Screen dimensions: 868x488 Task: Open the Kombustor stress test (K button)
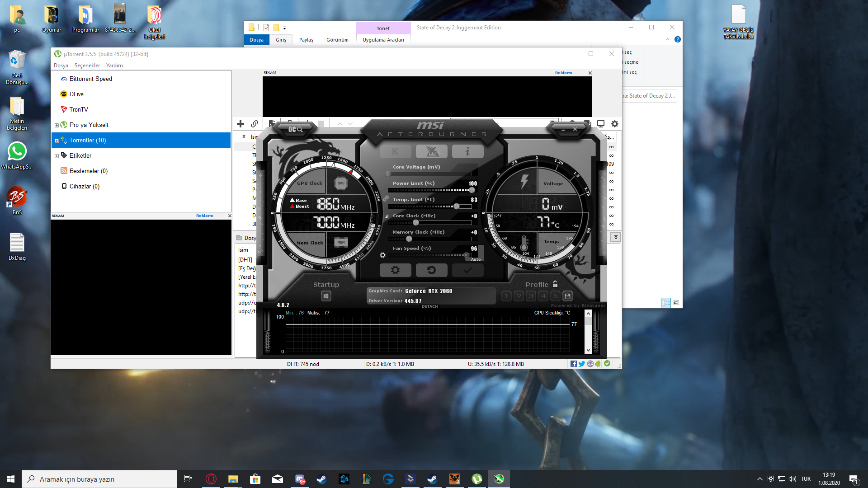(395, 151)
